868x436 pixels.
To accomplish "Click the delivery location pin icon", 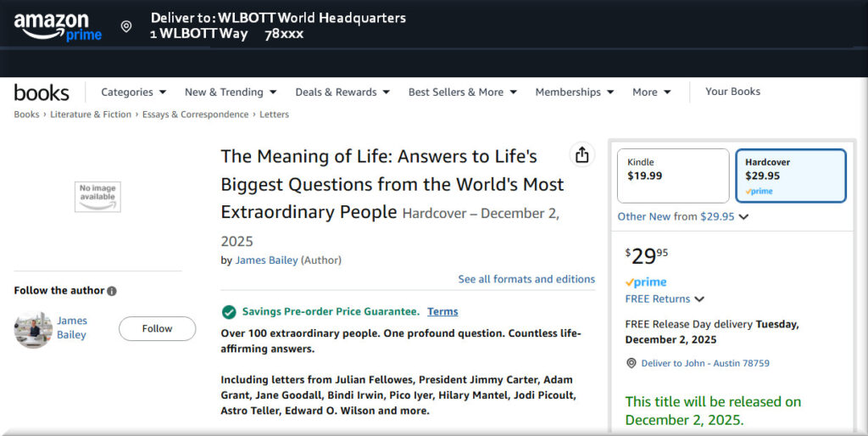I will tap(126, 26).
